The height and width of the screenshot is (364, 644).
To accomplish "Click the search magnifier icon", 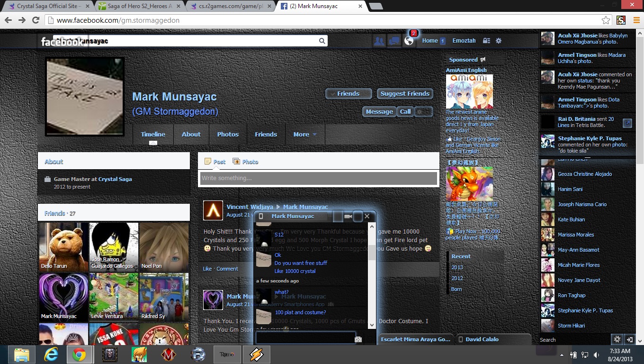I will click(x=322, y=41).
